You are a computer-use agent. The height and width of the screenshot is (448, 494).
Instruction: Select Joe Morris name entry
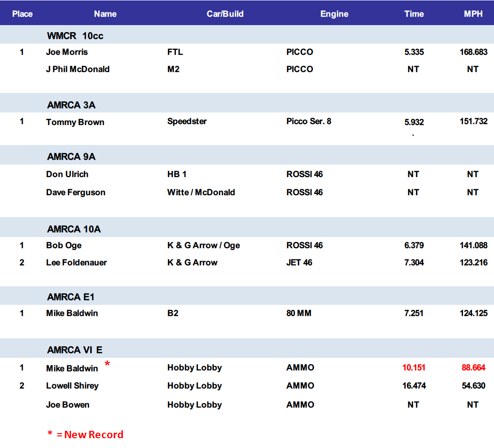(67, 52)
